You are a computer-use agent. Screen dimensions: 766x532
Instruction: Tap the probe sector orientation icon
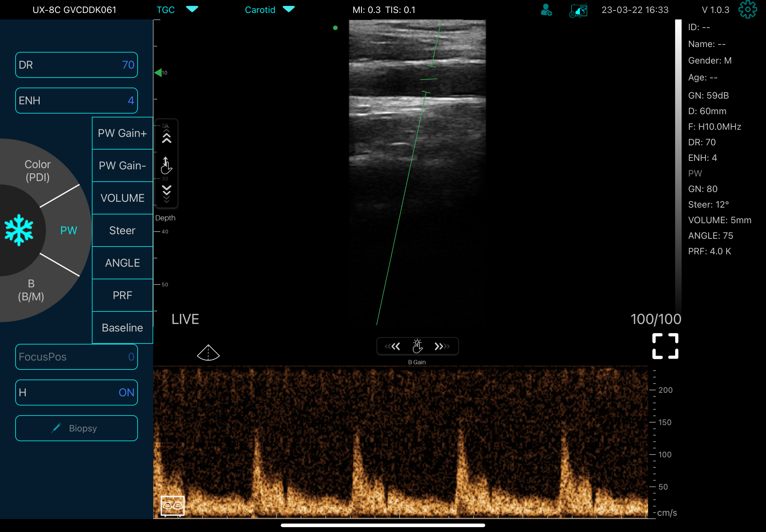[x=208, y=353]
